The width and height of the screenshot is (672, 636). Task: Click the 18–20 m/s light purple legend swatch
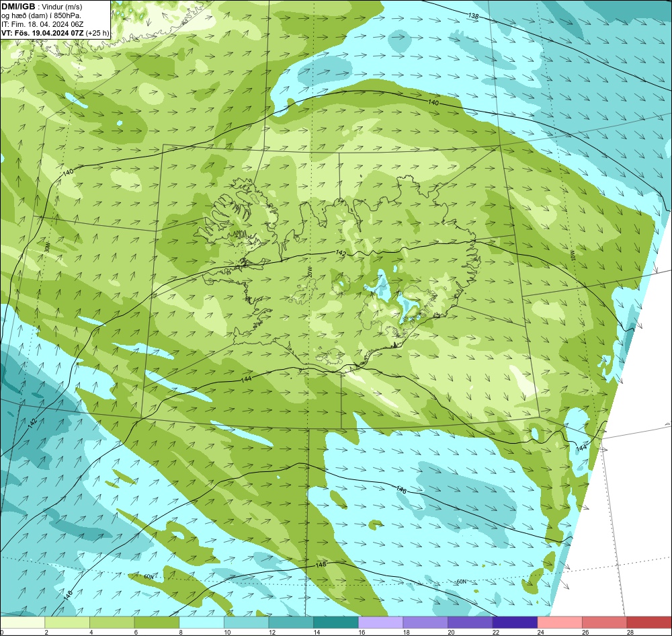pyautogui.click(x=425, y=623)
